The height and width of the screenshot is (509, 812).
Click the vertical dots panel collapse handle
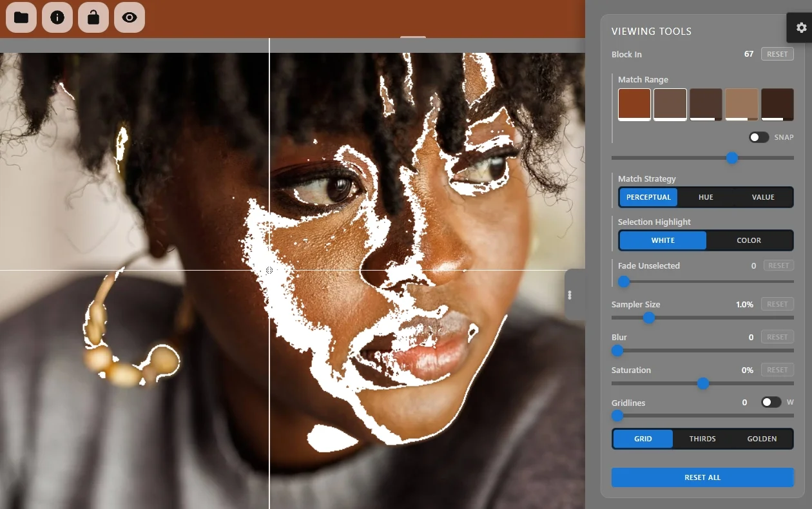coord(570,294)
